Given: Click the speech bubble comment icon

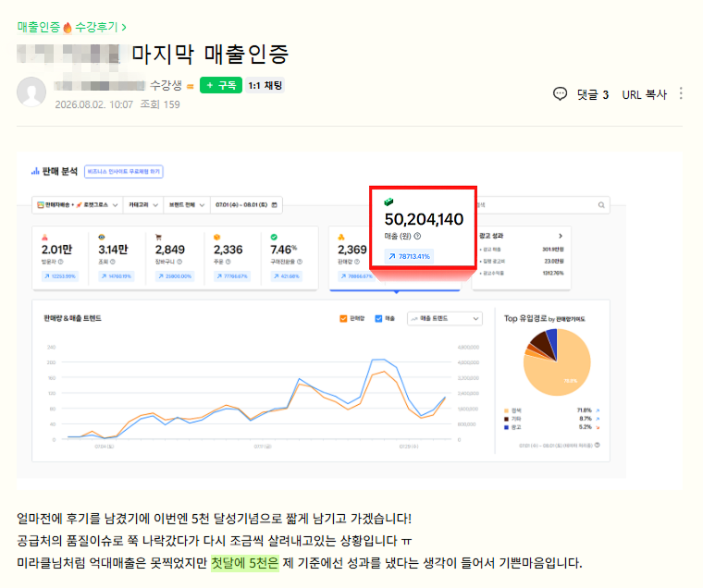Looking at the screenshot, I should point(560,93).
